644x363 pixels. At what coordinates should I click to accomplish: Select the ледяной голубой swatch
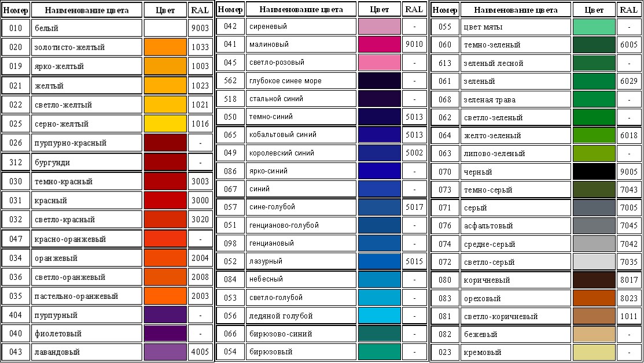point(380,316)
